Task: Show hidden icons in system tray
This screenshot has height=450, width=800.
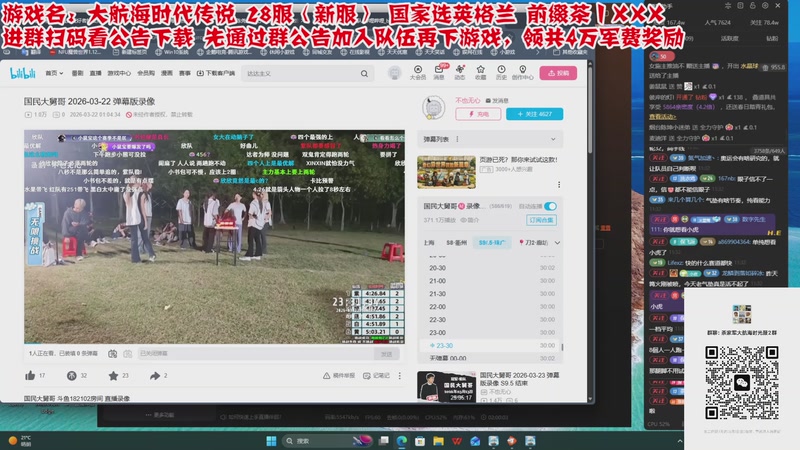Action: pyautogui.click(x=680, y=441)
